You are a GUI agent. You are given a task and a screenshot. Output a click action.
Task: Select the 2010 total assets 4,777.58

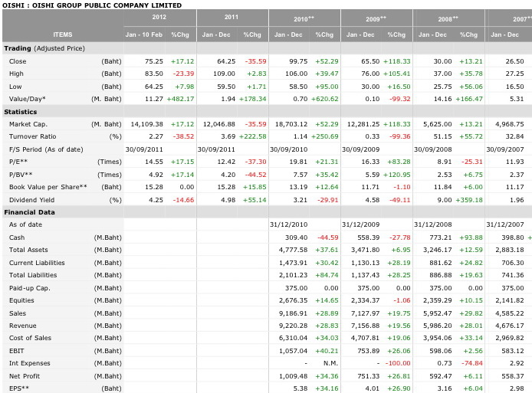[293, 250]
